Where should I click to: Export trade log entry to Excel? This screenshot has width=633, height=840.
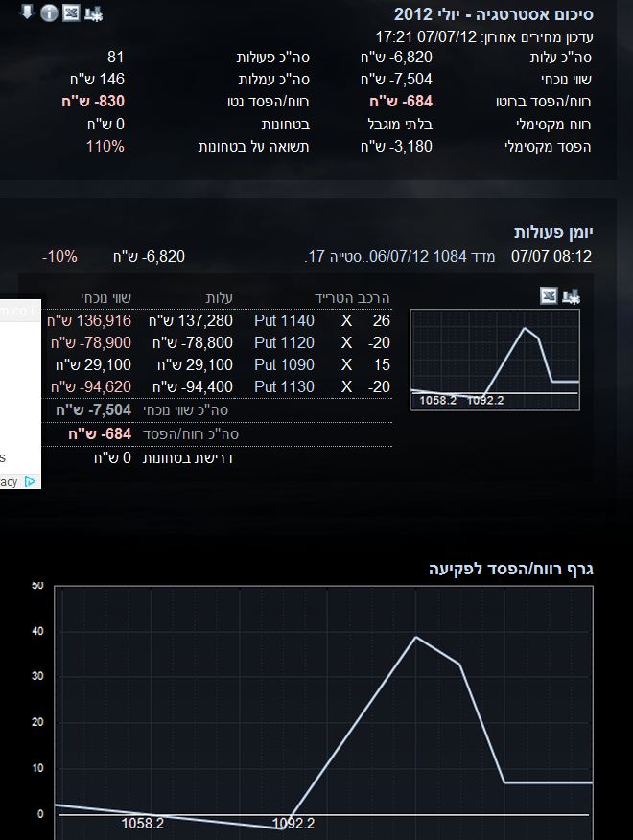click(x=550, y=295)
